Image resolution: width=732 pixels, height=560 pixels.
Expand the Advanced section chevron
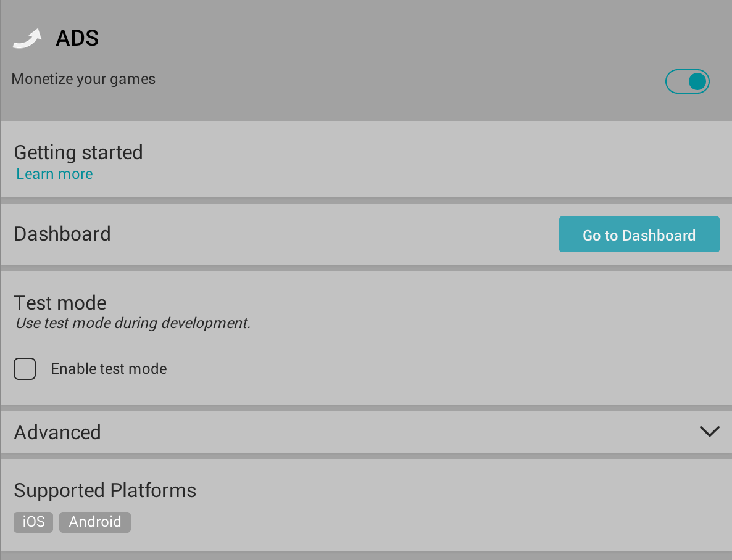coord(710,431)
